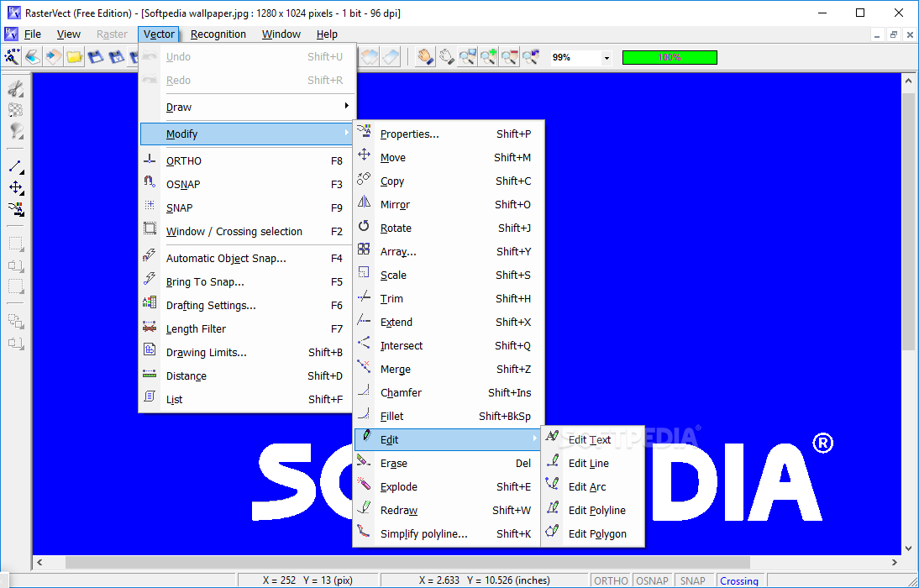Open the Modify submenu entry
This screenshot has height=588, width=919.
[x=247, y=134]
